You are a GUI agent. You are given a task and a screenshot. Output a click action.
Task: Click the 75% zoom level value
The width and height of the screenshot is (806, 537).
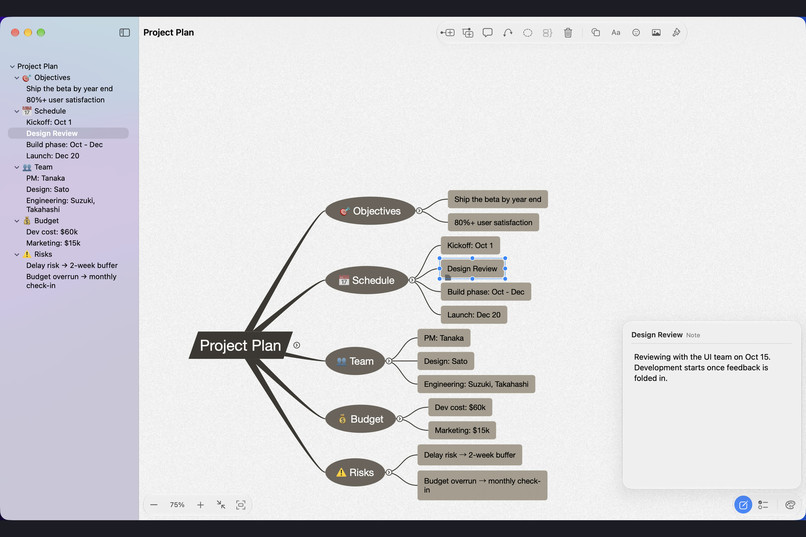click(x=177, y=505)
